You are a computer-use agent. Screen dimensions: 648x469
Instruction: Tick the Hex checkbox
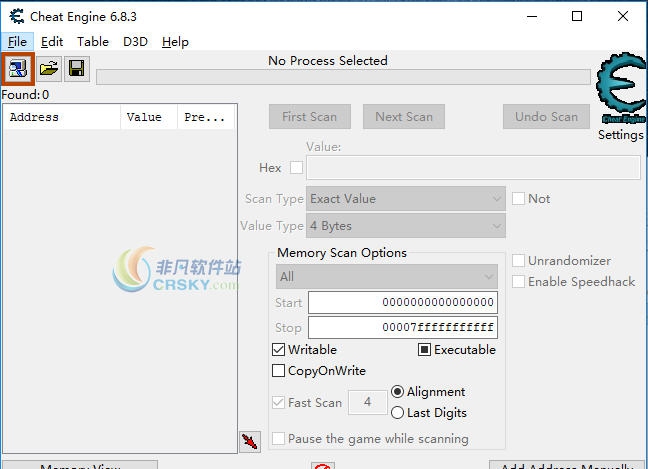(x=296, y=168)
